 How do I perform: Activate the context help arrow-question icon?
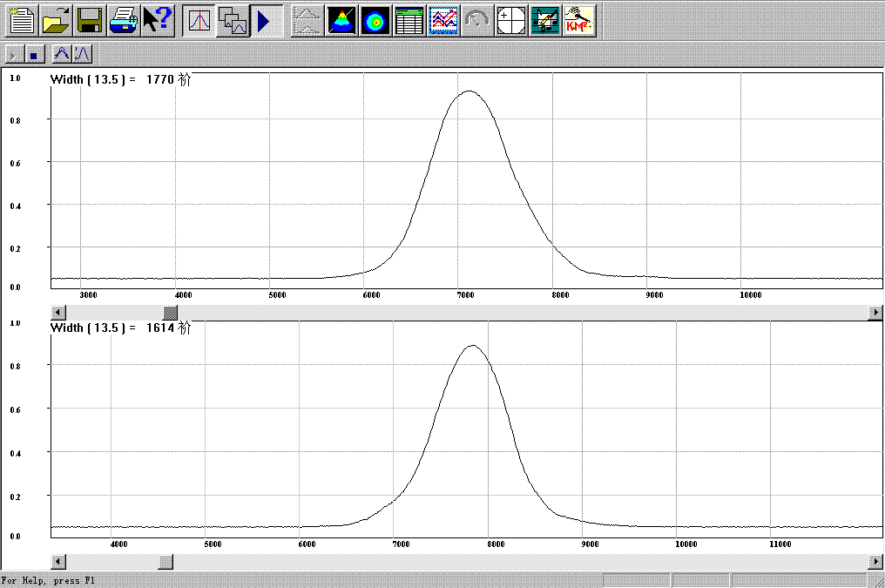tap(158, 20)
